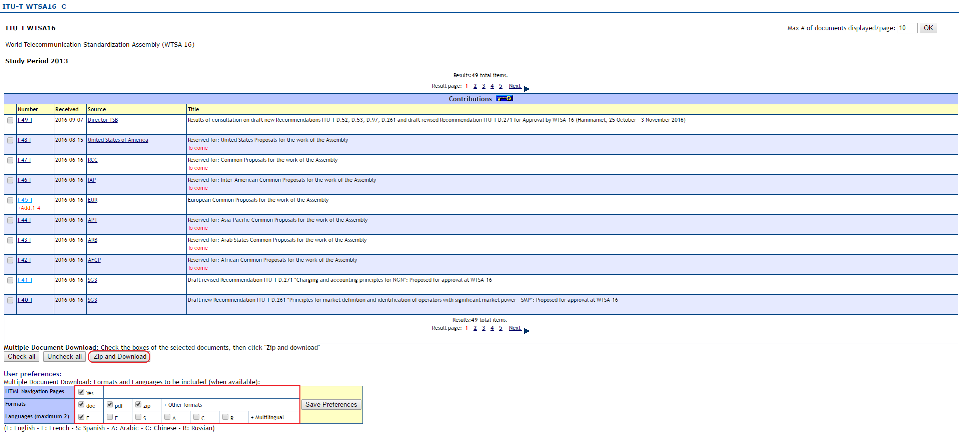Toggle the zip format checkbox
This screenshot has height=433, width=959.
coord(139,404)
